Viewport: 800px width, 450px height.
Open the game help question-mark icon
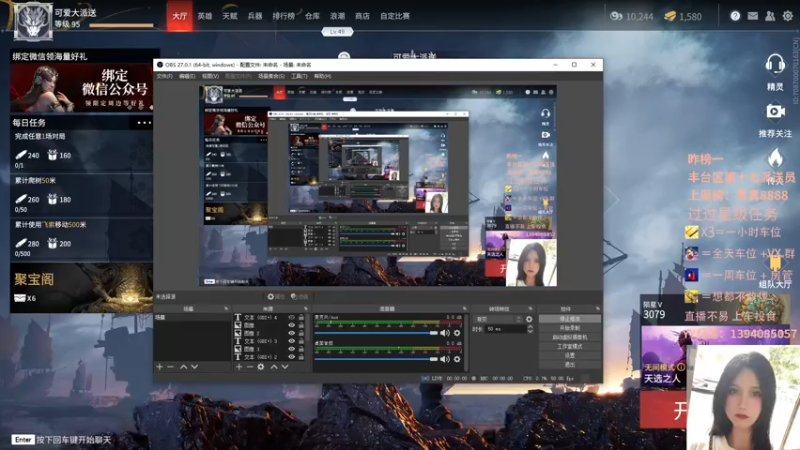pyautogui.click(x=735, y=16)
